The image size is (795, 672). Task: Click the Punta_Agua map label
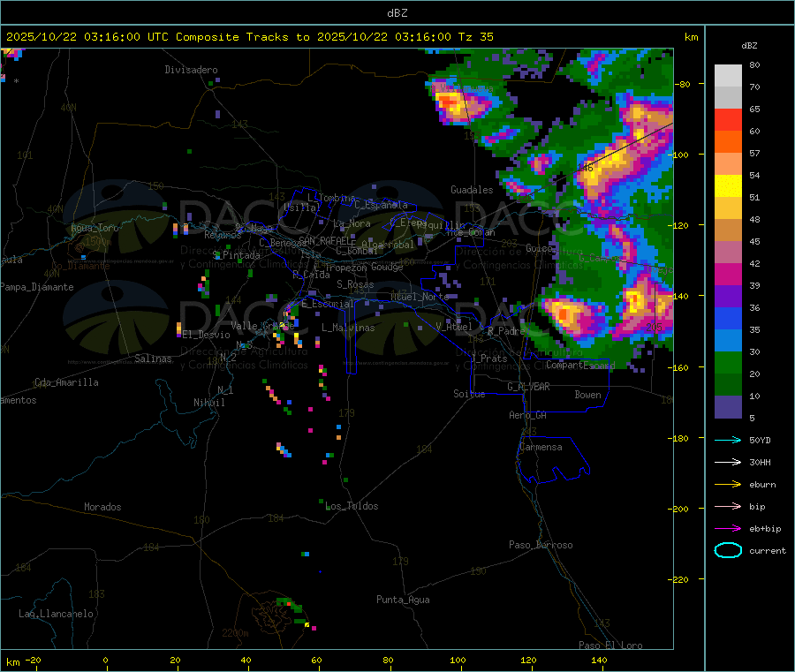coord(403,600)
